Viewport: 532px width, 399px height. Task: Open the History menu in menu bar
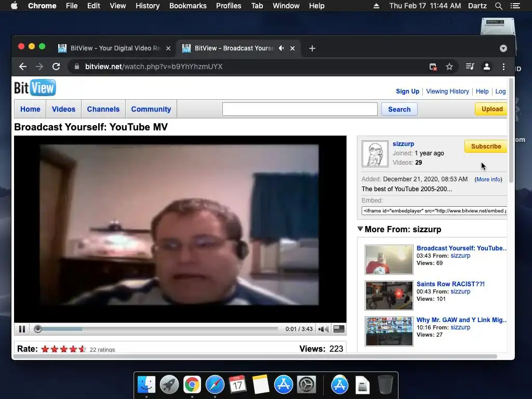tap(148, 6)
